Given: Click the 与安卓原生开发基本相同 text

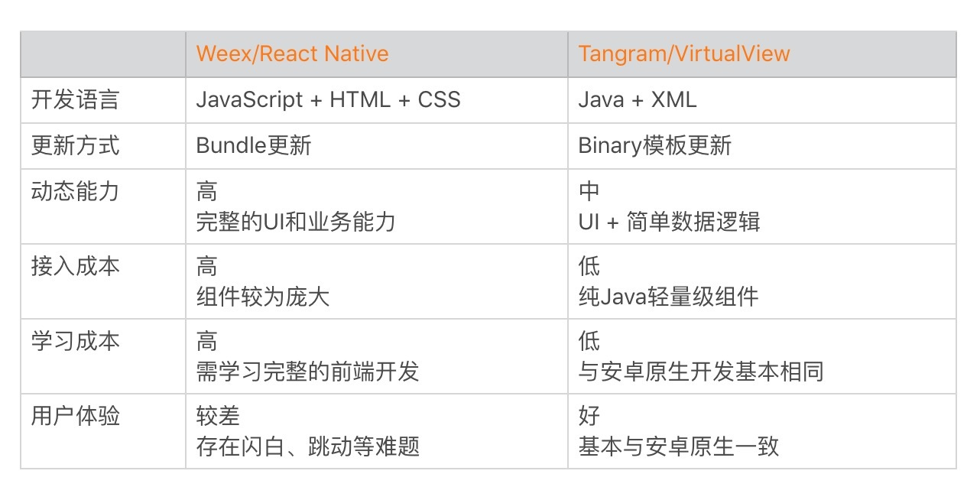Looking at the screenshot, I should tap(700, 371).
